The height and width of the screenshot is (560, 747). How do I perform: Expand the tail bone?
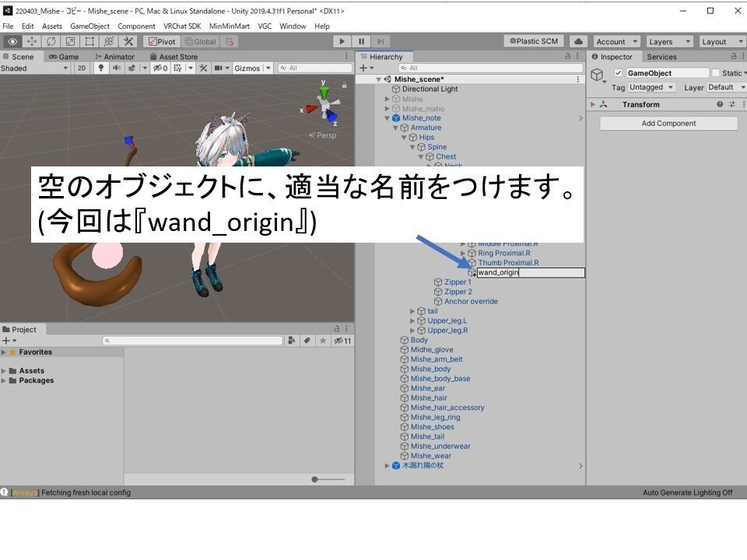[412, 311]
